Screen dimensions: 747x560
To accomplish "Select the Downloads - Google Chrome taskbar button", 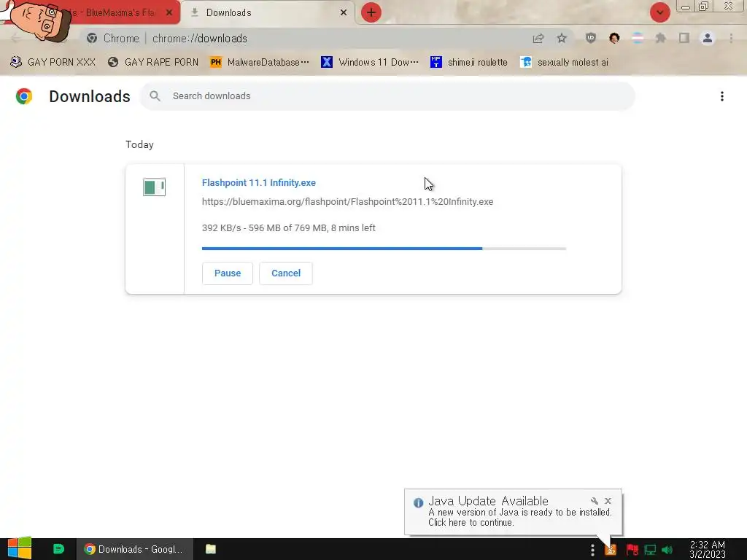I will pyautogui.click(x=135, y=550).
